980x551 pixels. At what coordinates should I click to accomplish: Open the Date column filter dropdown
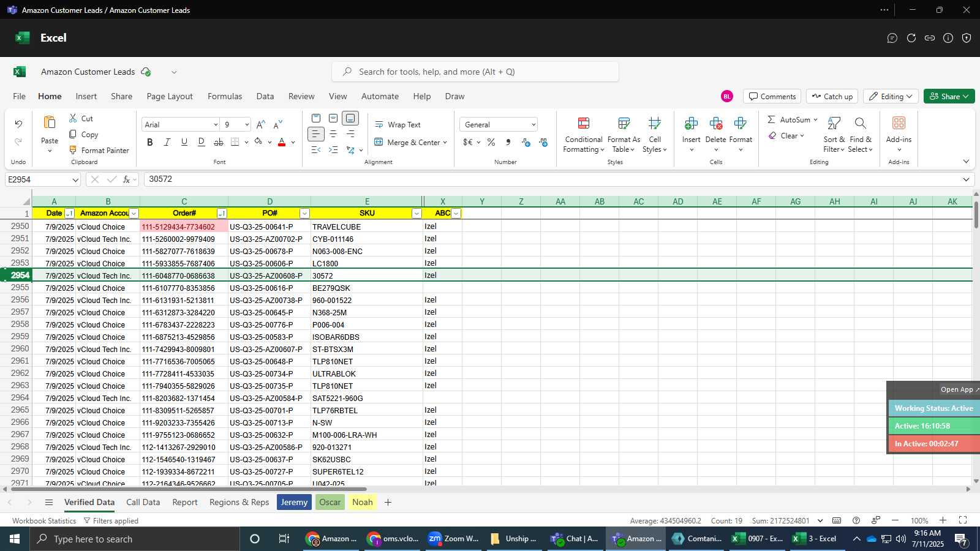[69, 214]
